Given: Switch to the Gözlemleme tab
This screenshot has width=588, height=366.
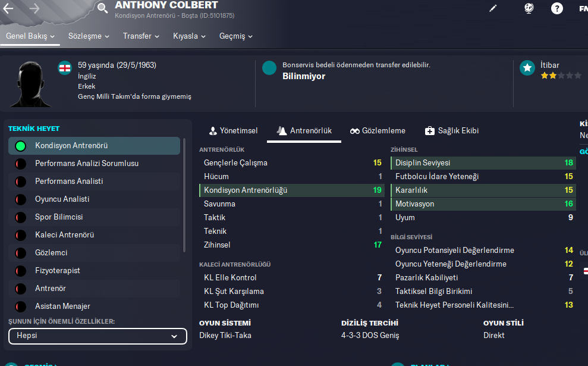Looking at the screenshot, I should (378, 131).
